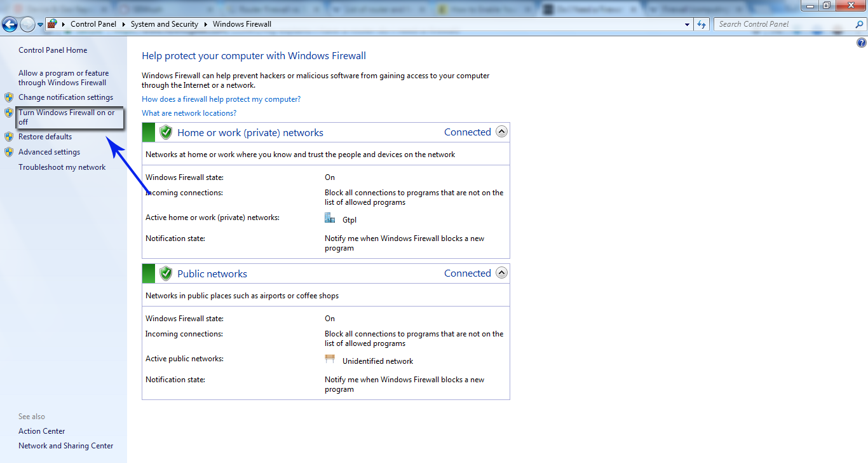The height and width of the screenshot is (463, 868).
Task: Click the Forward navigation arrow button
Action: click(27, 25)
